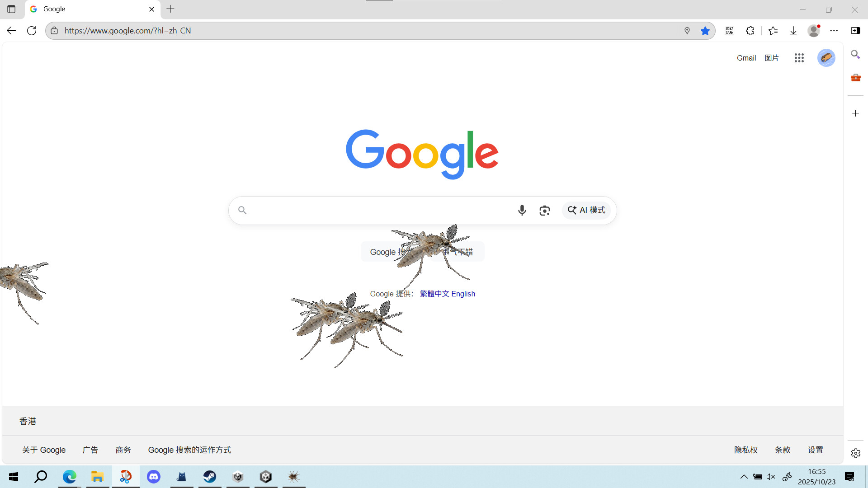868x488 pixels.
Task: Open the browser settings menu with three dots
Action: (x=835, y=30)
